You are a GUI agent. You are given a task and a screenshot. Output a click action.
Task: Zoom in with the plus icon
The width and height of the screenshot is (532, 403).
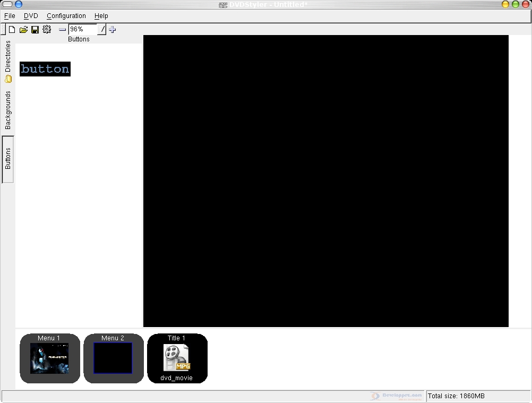tap(113, 30)
